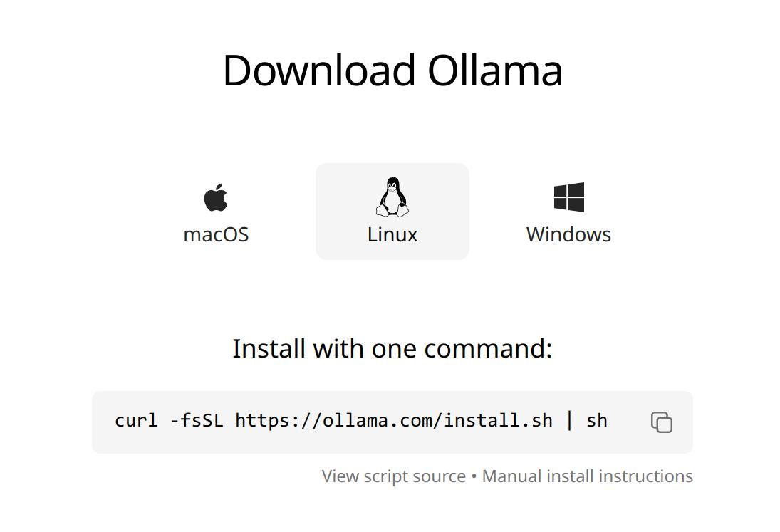This screenshot has height=532, width=780.
Task: Click the Tux penguin icon
Action: 392,197
